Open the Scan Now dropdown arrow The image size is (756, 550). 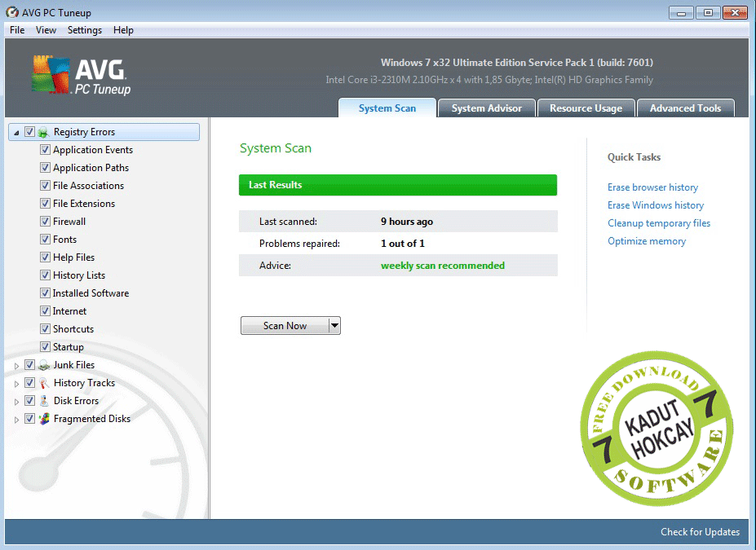[x=334, y=326]
